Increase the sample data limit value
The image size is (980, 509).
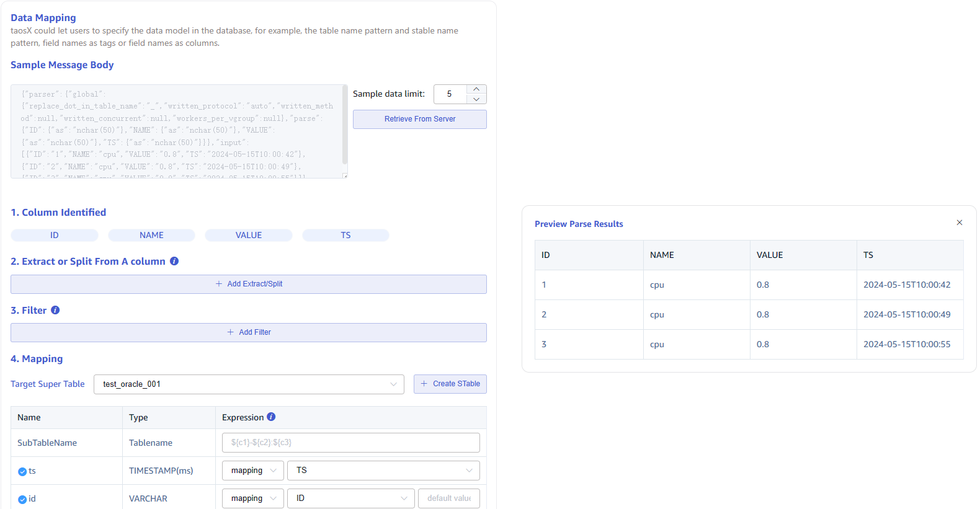coord(476,89)
